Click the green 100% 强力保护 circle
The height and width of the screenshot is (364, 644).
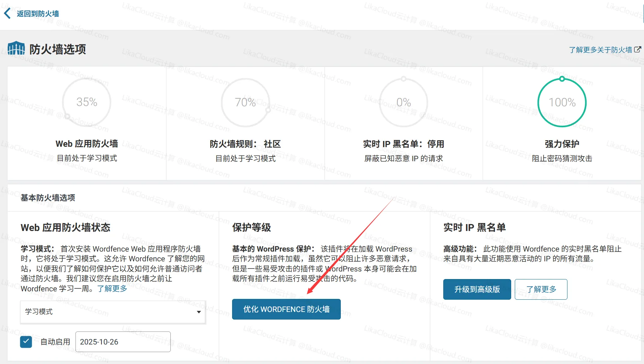[562, 102]
